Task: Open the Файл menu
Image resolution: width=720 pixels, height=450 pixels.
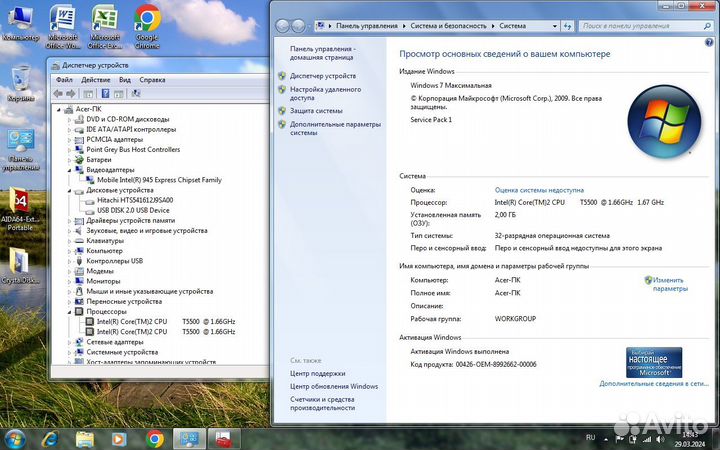Action: pyautogui.click(x=64, y=80)
